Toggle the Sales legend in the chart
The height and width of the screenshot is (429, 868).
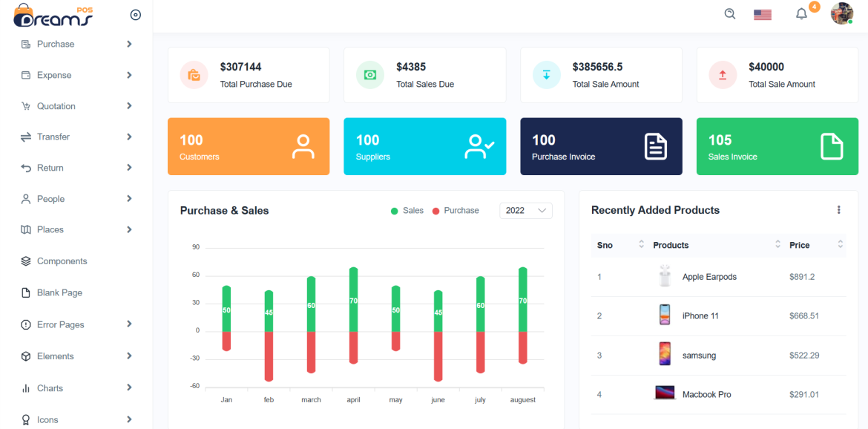[408, 210]
